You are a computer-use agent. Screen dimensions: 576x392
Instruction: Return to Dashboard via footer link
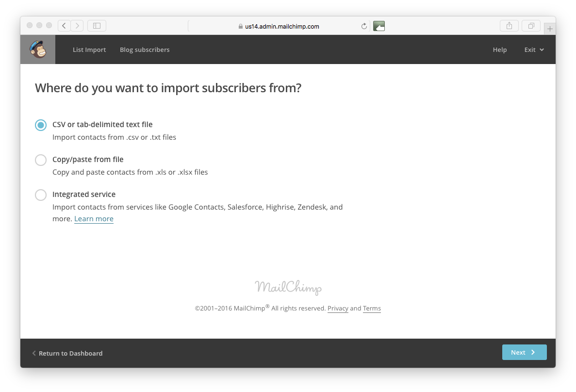point(67,353)
